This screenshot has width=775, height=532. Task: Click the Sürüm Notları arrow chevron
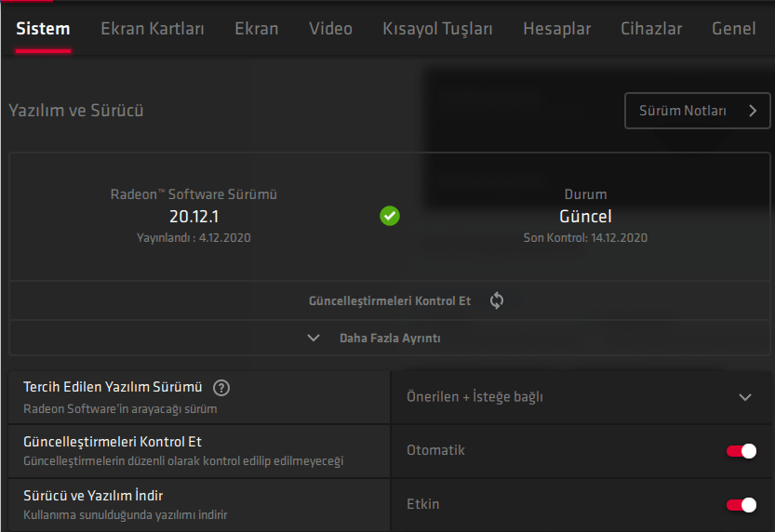tap(753, 111)
